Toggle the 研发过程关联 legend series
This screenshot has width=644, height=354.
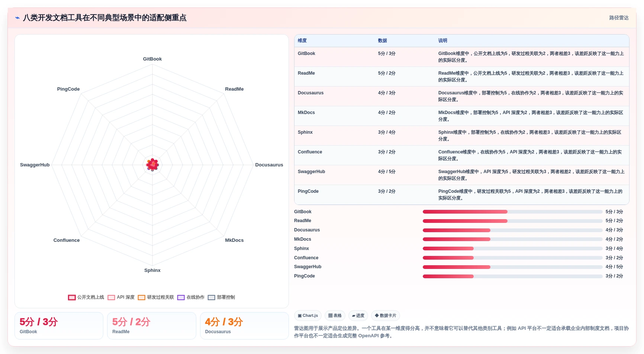pyautogui.click(x=156, y=297)
